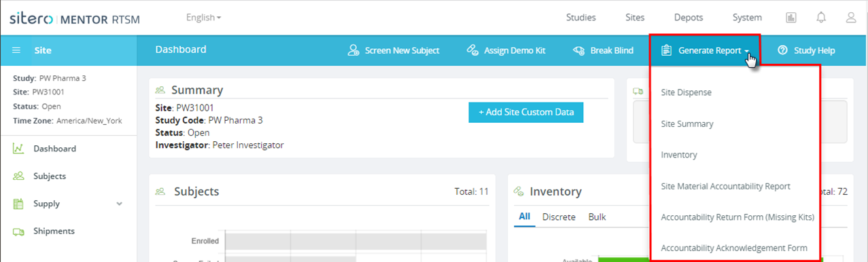868x262 pixels.
Task: Switch to the Bulk inventory tab
Action: point(597,217)
